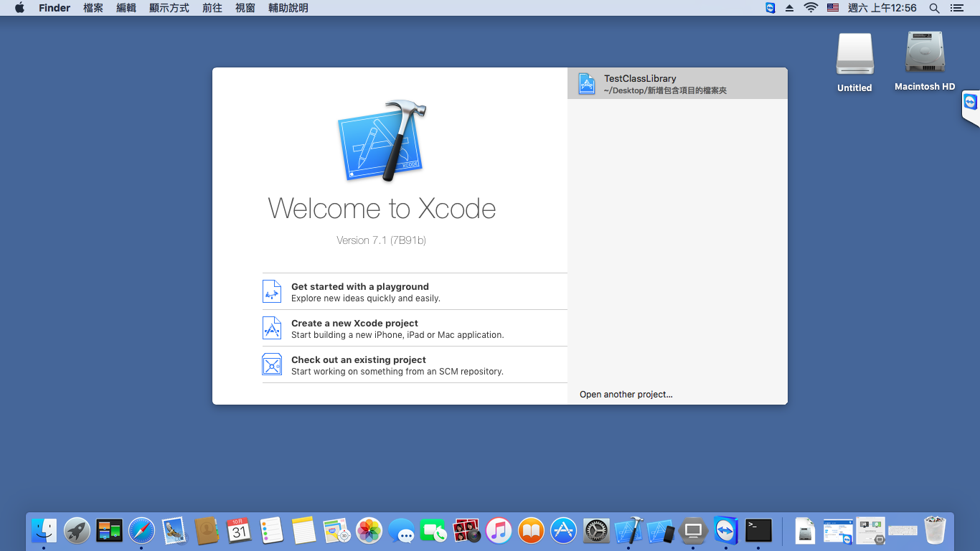Click Open another project…
This screenshot has height=551, width=980.
pyautogui.click(x=626, y=395)
